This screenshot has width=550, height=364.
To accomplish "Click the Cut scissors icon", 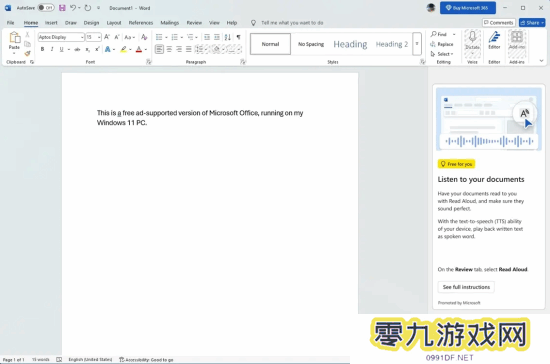I will coord(27,34).
